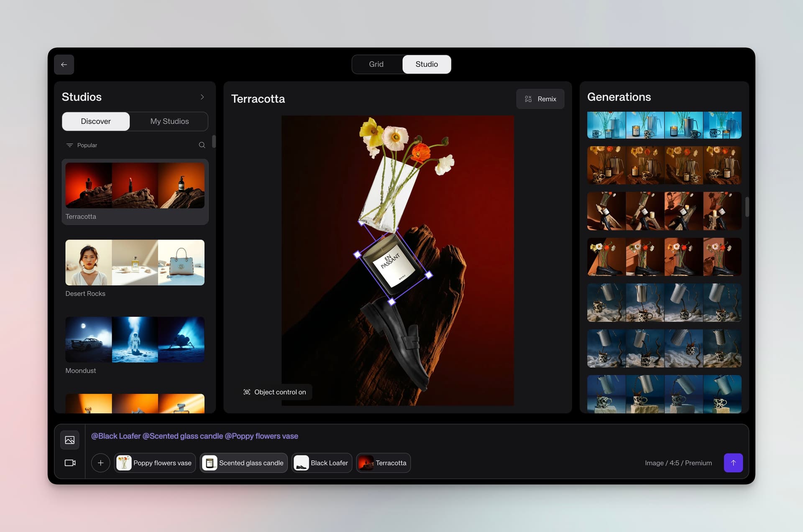Screen dimensions: 803x532
Task: Open the Popular sort filter
Action: (82, 145)
